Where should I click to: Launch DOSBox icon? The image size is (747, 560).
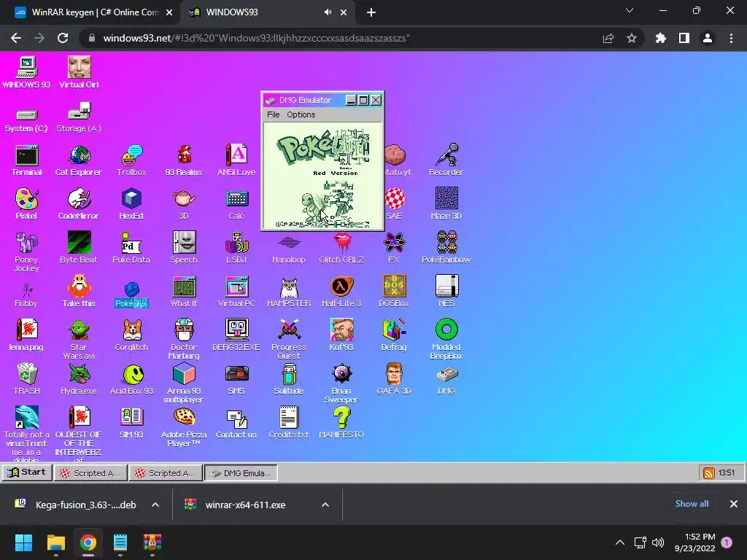(393, 292)
